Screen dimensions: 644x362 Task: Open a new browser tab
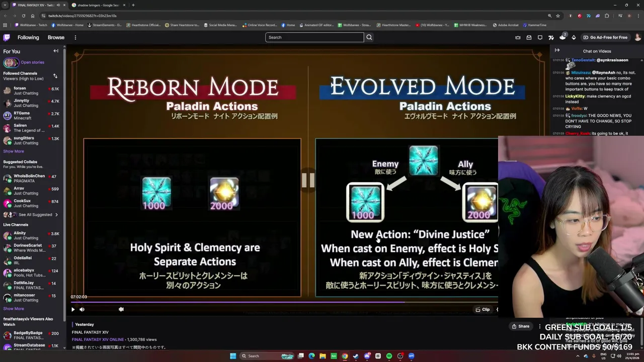133,5
